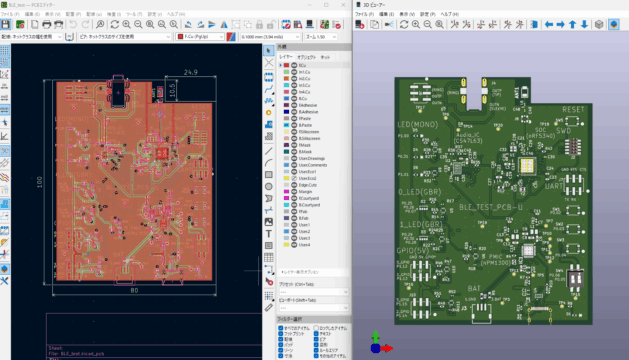Toggle the Text filter checkbox
The width and height of the screenshot is (629, 360).
pos(316,334)
